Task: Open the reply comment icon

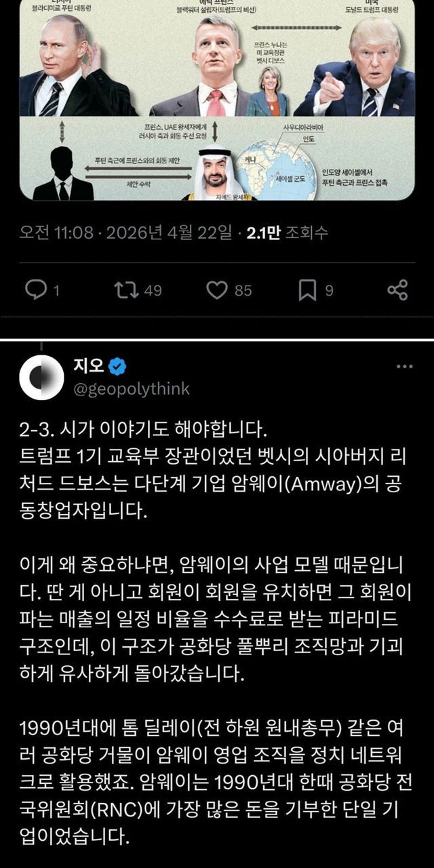Action: [x=34, y=290]
